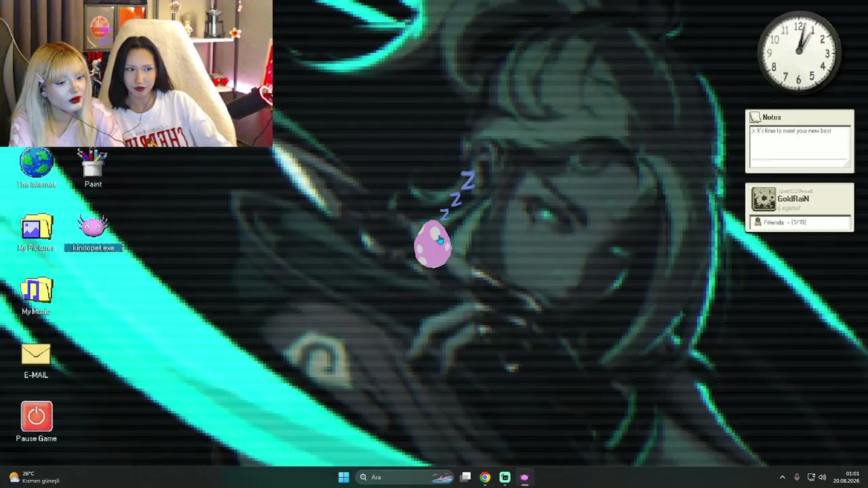Select the kinitopet.exe desktop icon
The image size is (868, 488).
[93, 232]
